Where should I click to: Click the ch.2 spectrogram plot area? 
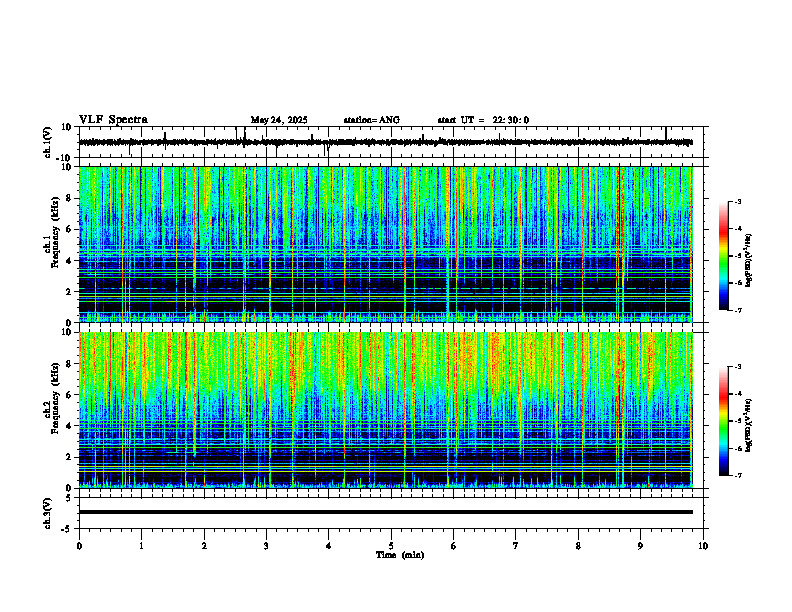386,410
